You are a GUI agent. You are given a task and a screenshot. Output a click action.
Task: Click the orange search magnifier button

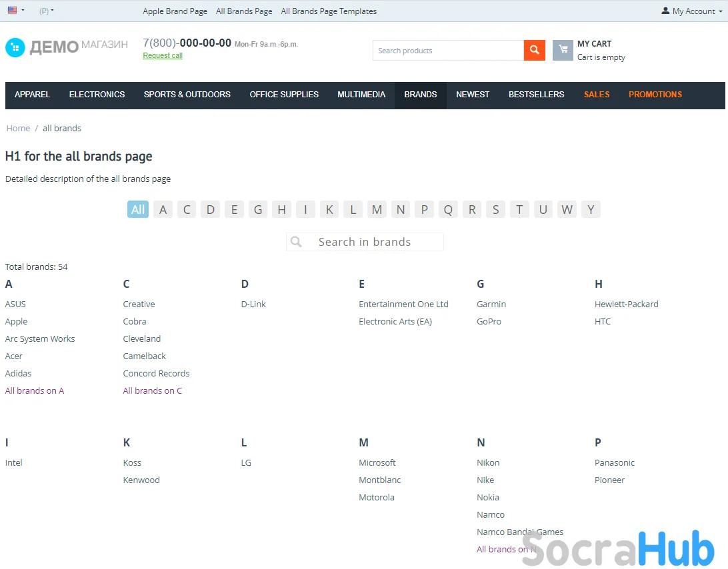click(534, 51)
